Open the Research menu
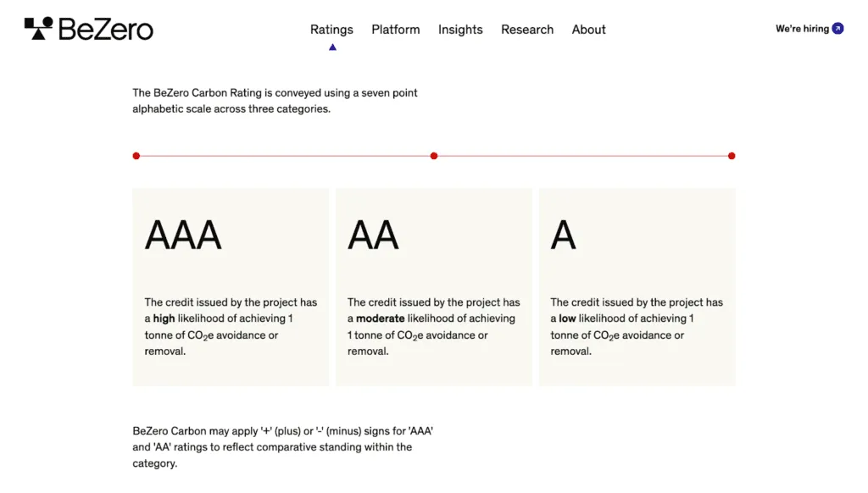 tap(527, 30)
